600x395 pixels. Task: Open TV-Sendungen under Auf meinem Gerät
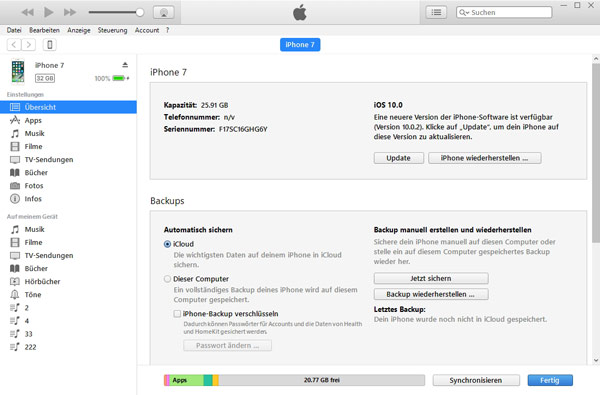tap(68, 255)
